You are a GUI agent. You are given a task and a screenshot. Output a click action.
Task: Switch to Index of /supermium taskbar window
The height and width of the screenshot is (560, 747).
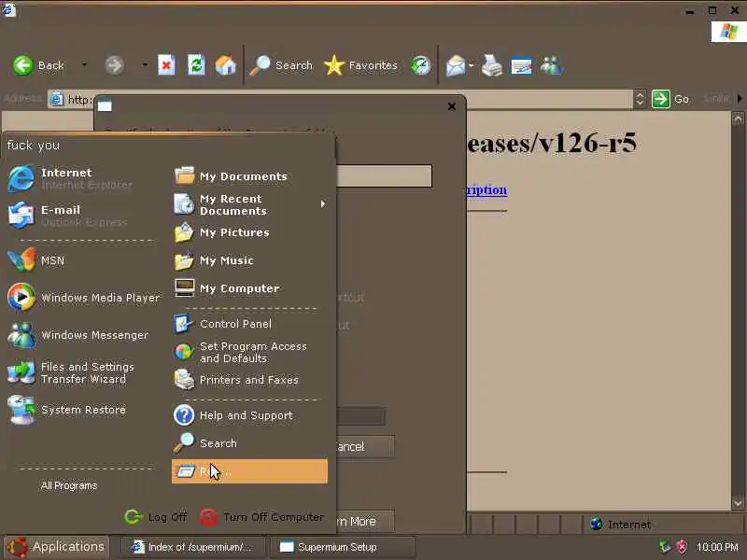[193, 547]
